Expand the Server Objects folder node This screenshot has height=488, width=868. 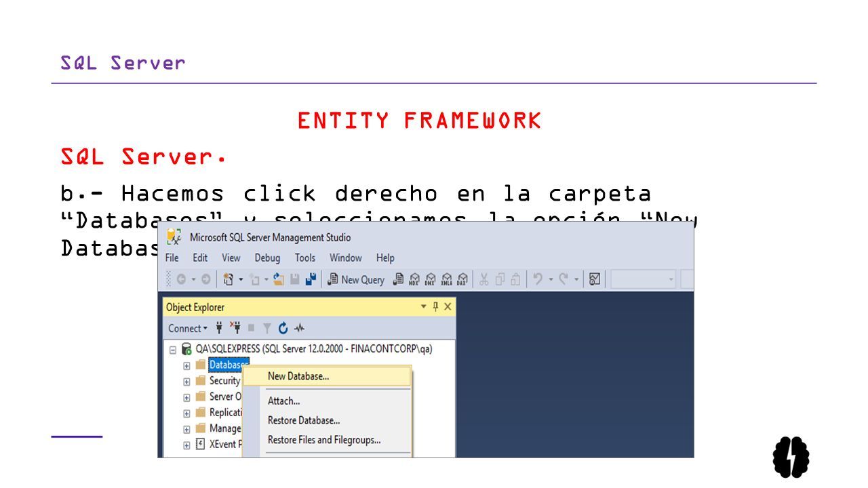tap(186, 398)
